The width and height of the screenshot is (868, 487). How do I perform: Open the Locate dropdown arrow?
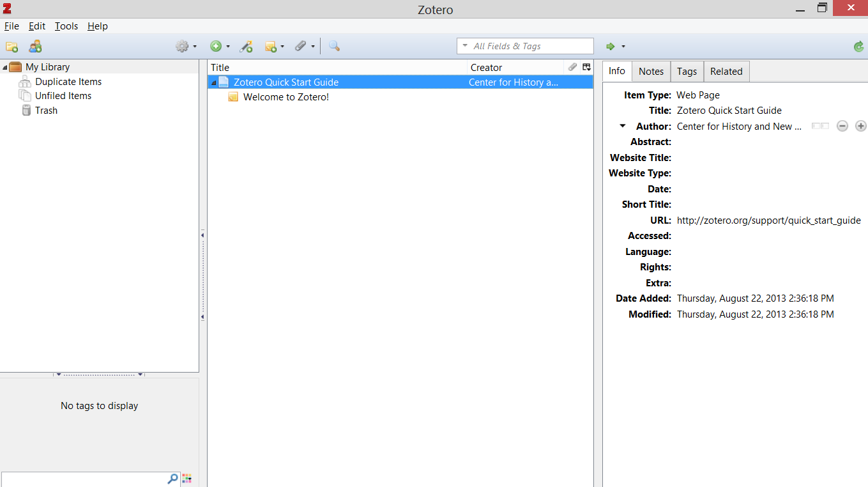[623, 47]
